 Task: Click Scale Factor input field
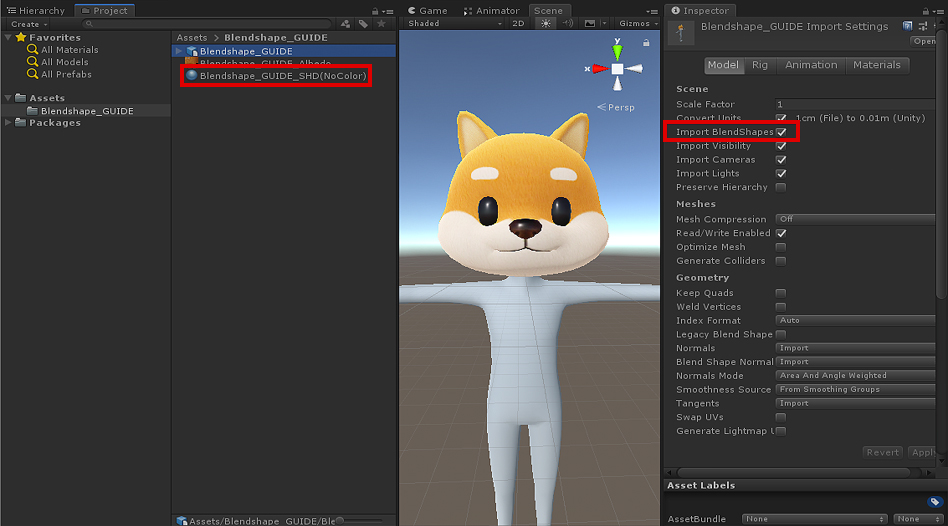(855, 104)
